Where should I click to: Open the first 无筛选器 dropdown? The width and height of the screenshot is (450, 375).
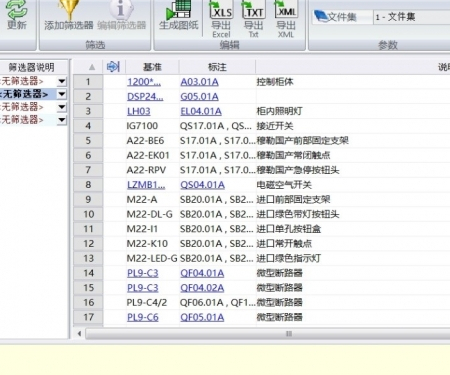point(62,81)
